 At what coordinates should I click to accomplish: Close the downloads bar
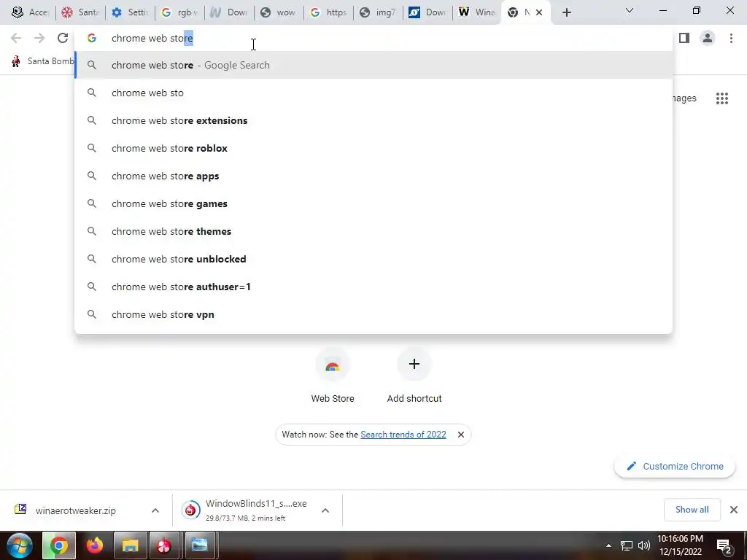click(734, 510)
